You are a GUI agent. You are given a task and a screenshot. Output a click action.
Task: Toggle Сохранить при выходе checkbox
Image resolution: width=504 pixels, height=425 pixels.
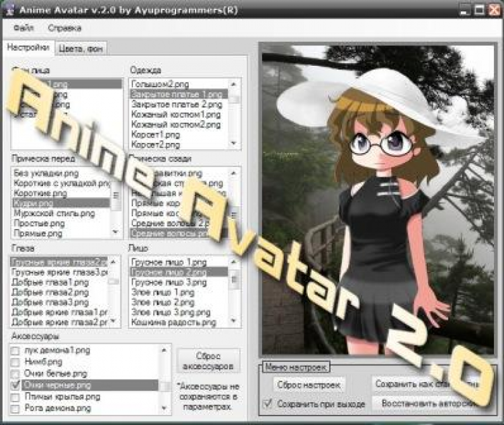pos(267,404)
